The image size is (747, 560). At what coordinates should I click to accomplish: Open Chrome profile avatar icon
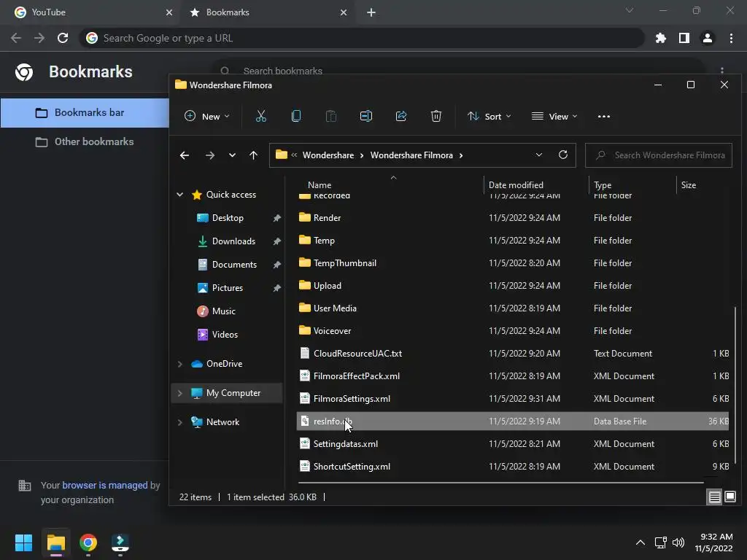[708, 38]
